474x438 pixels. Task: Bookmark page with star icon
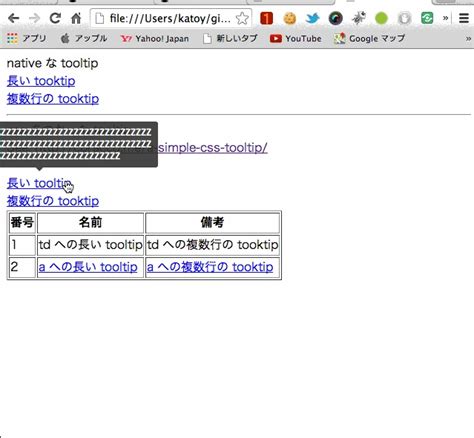click(x=242, y=18)
